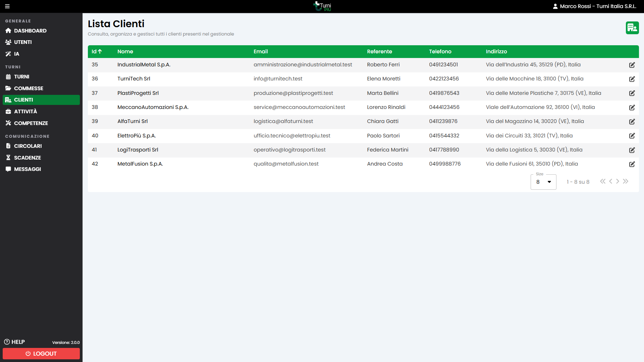
Task: Open the Help link
Action: point(14,342)
